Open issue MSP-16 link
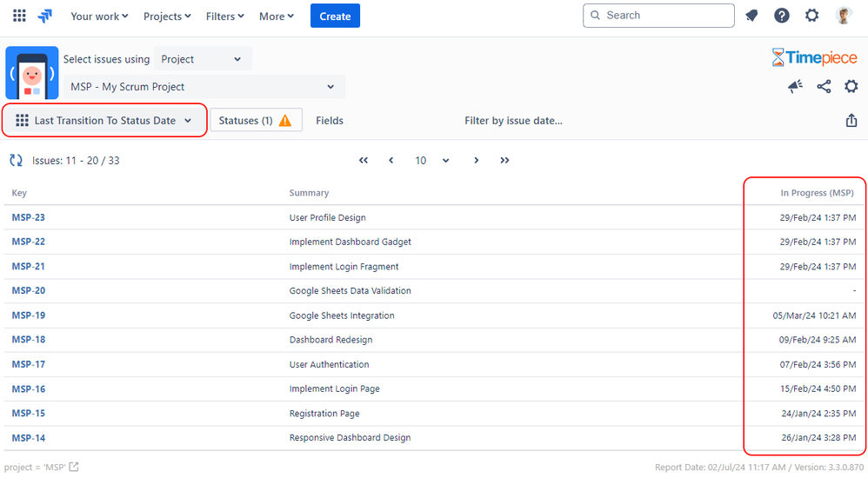The height and width of the screenshot is (478, 868). (28, 389)
